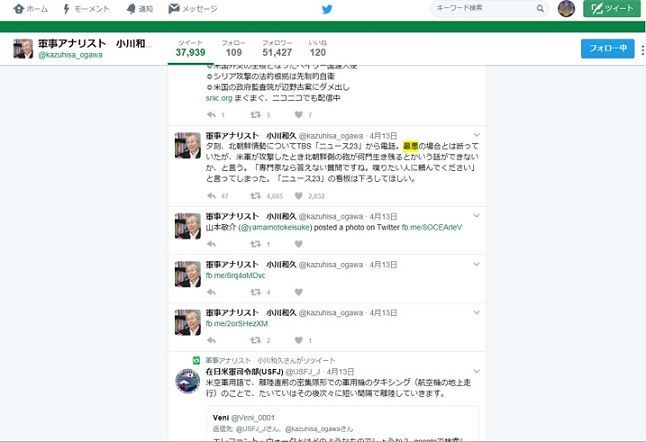Click the green ツイート compose button

612,9
